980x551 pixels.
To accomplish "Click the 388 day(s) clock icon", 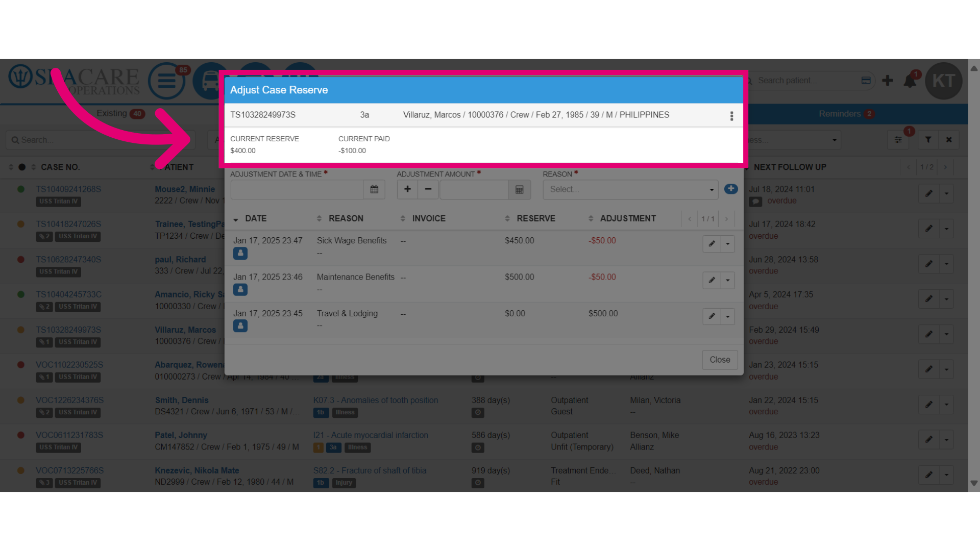I will tap(478, 412).
